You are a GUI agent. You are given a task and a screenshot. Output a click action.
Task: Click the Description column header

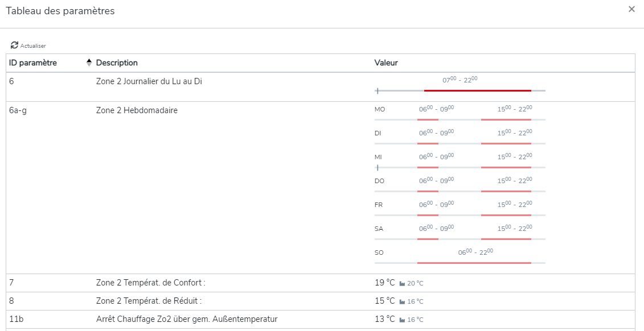coord(117,63)
